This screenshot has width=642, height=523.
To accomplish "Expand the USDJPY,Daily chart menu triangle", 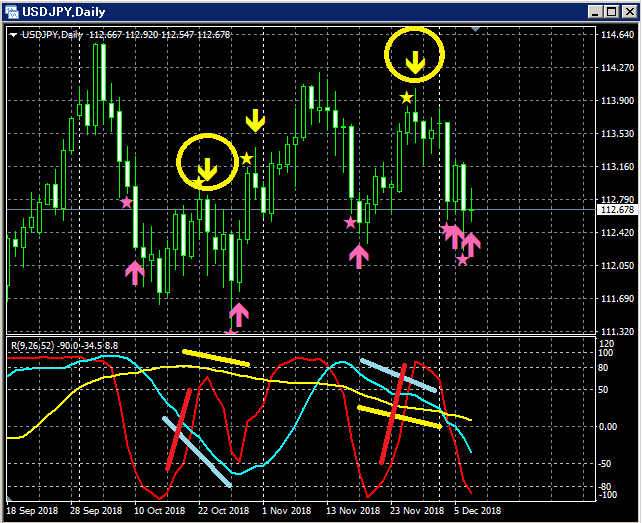I will click(14, 35).
